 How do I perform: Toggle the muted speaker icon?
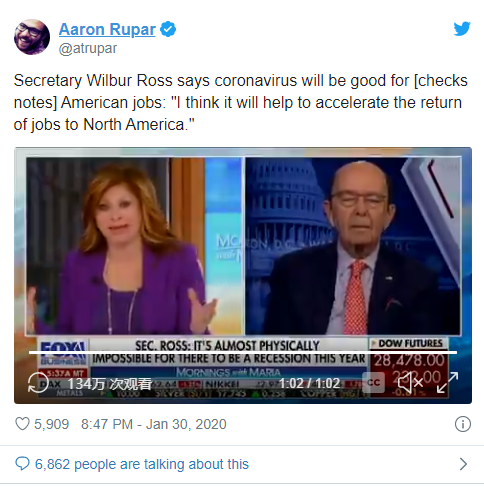coord(410,383)
